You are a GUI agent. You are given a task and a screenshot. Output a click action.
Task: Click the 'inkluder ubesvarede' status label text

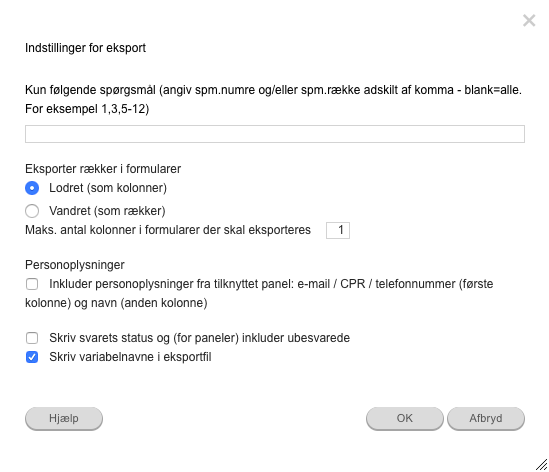click(296, 338)
